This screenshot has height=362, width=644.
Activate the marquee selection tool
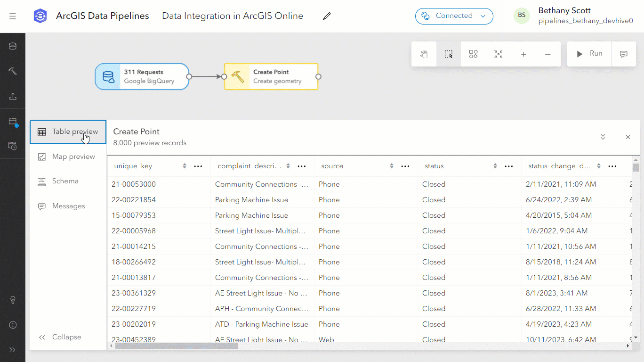click(449, 54)
